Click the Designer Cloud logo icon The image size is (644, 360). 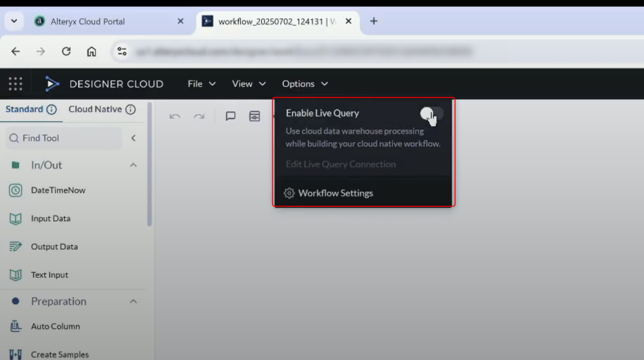point(52,84)
